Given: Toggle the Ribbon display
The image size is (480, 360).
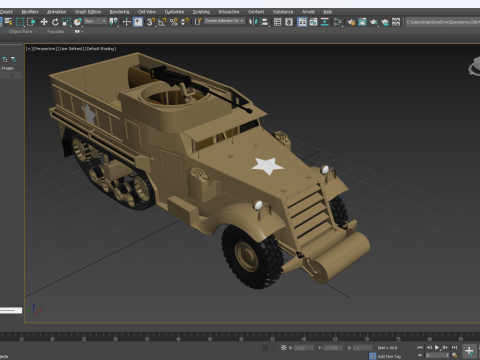Looking at the screenshot, I should pyautogui.click(x=302, y=22).
